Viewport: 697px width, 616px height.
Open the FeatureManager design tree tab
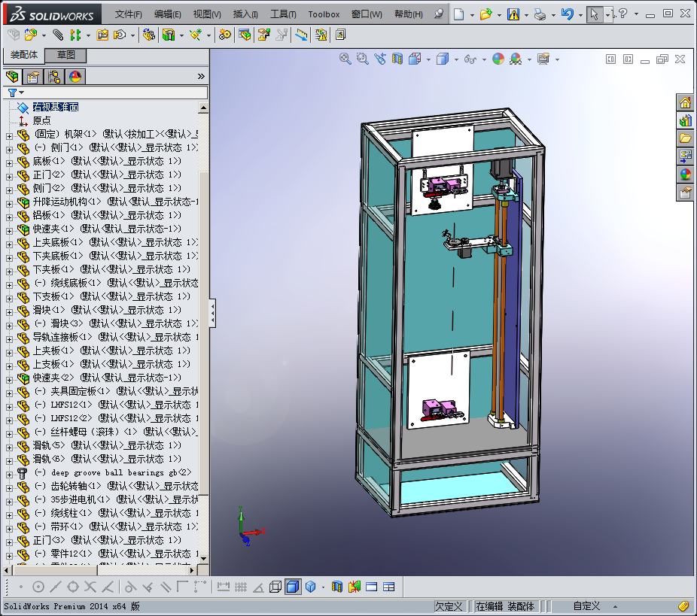coord(13,77)
